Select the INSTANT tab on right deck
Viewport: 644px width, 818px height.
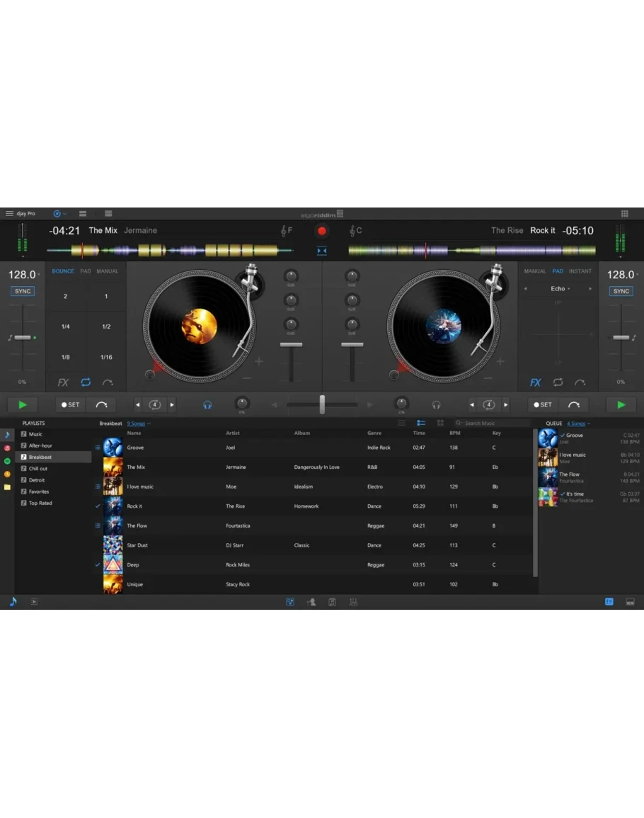(x=580, y=271)
